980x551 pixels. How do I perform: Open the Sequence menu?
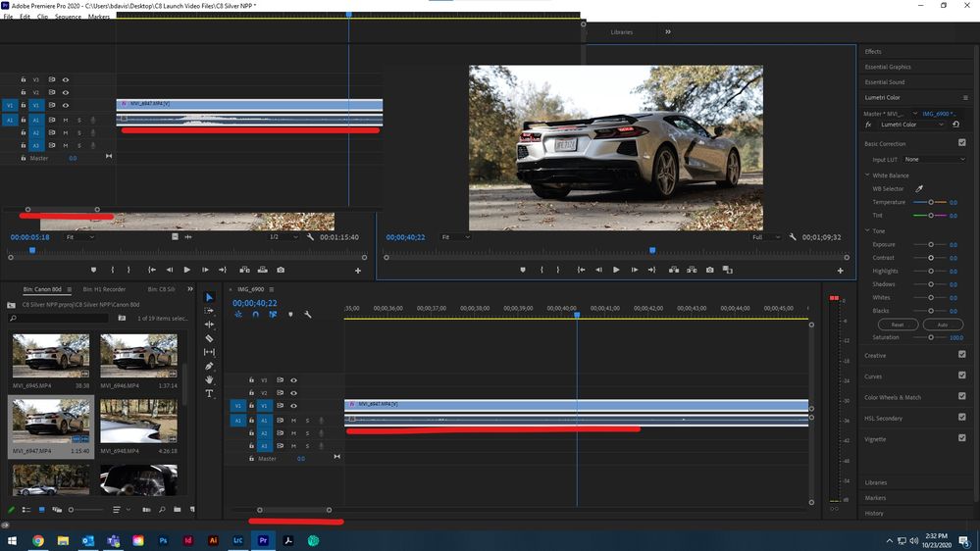[68, 17]
